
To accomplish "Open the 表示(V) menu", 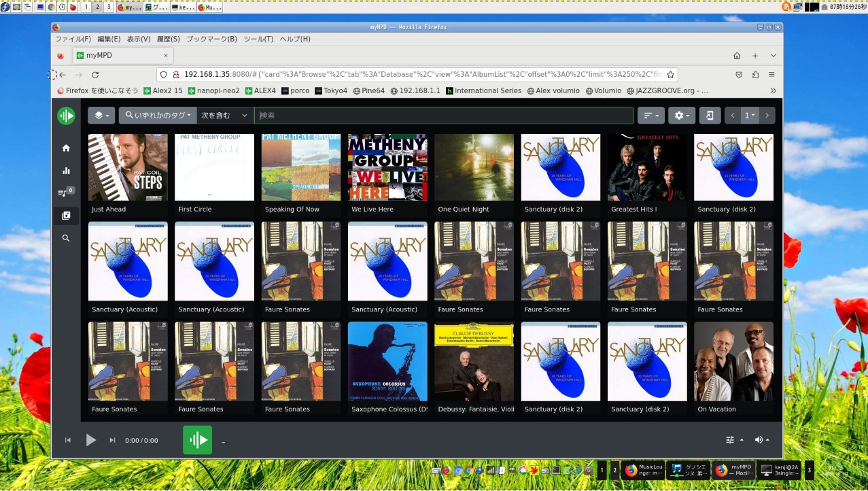I will [139, 39].
